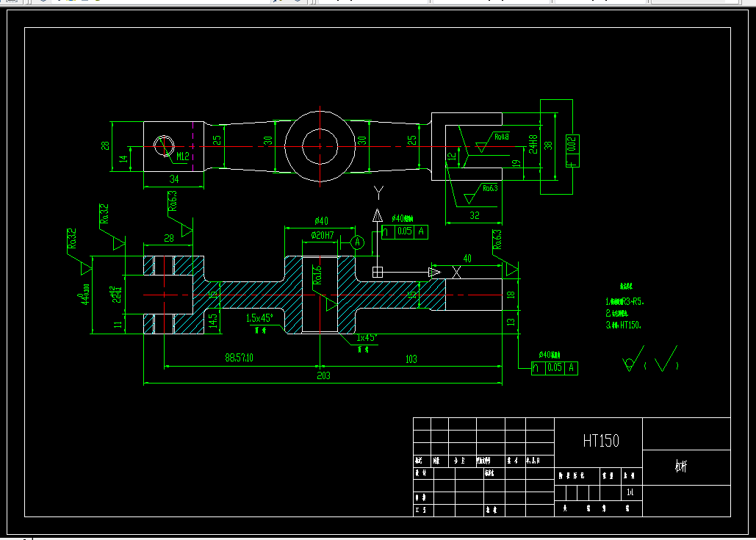Select the circled datum A symbol
756x540 pixels.
[x=357, y=242]
